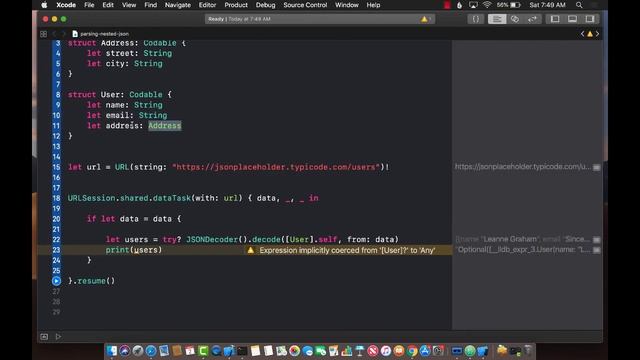The height and width of the screenshot is (360, 640).
Task: Toggle the Debug area visibility
Action: point(572,19)
